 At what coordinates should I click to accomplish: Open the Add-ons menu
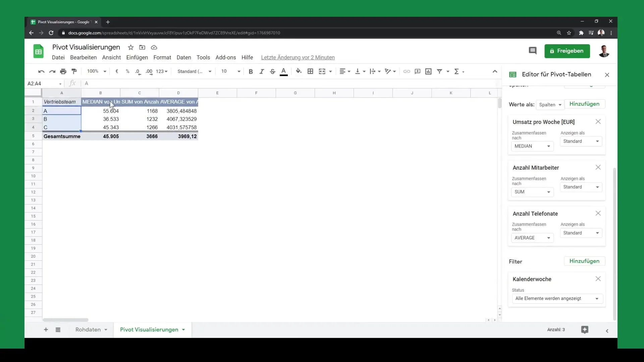coord(226,58)
